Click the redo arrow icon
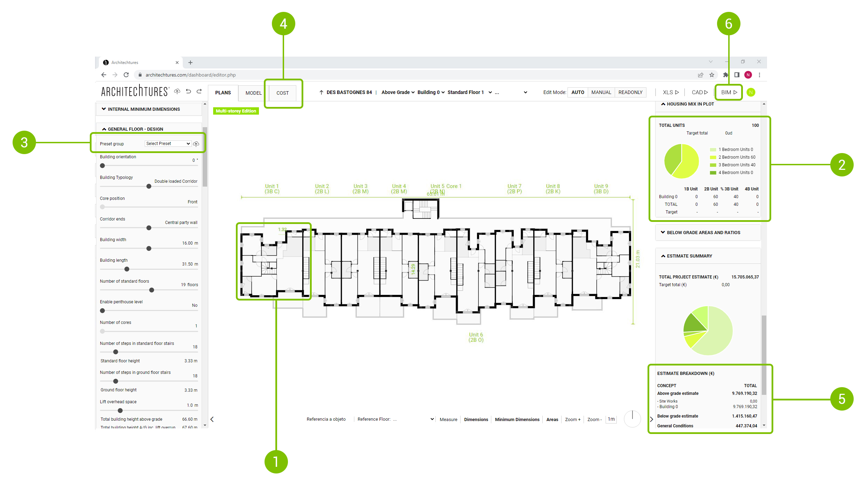 (x=199, y=92)
